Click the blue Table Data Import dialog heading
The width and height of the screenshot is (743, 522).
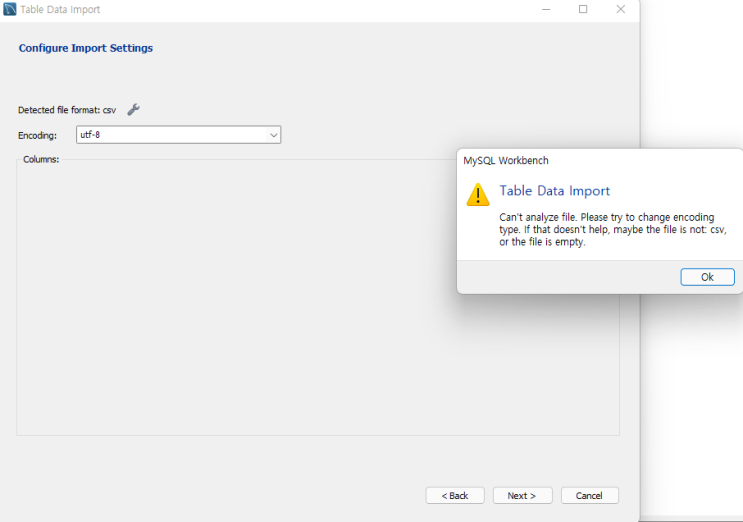click(554, 191)
